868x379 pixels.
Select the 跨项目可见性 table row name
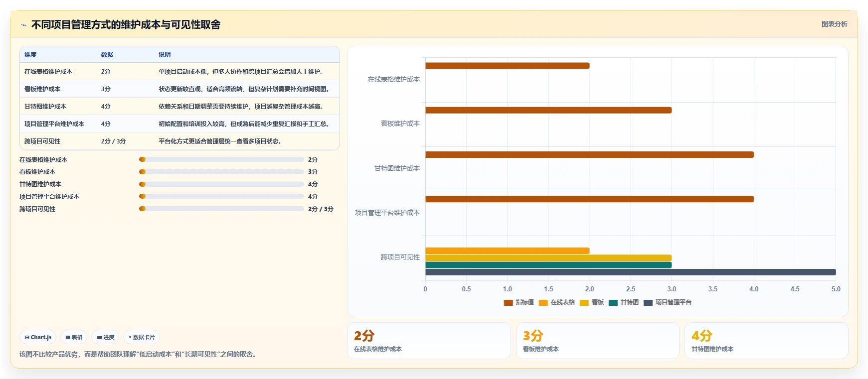point(42,141)
